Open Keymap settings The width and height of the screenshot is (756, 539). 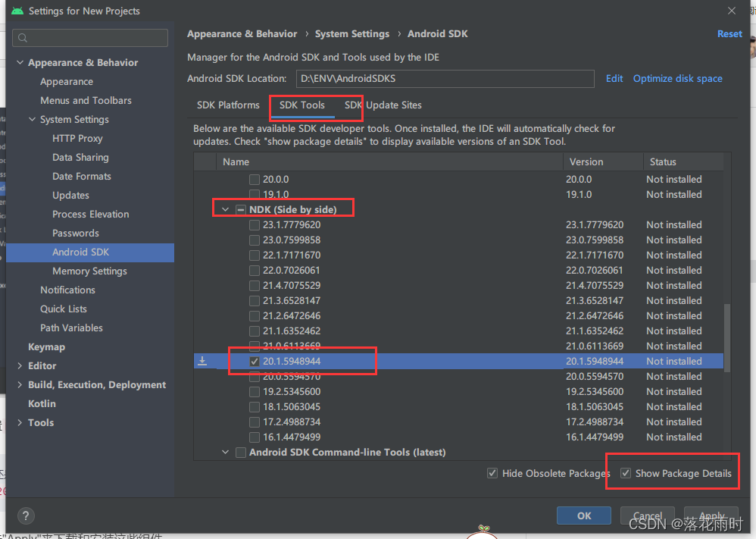tap(46, 347)
